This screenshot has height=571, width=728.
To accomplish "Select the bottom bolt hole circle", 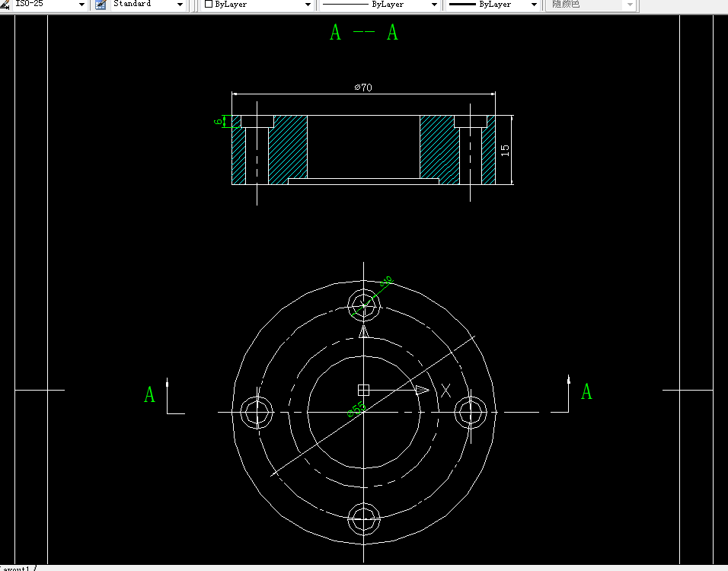I will pyautogui.click(x=364, y=518).
